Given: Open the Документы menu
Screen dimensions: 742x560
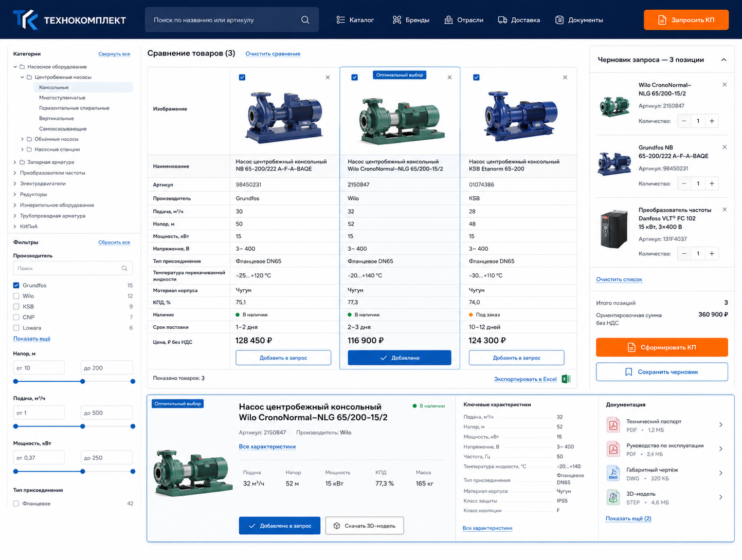Looking at the screenshot, I should point(579,20).
